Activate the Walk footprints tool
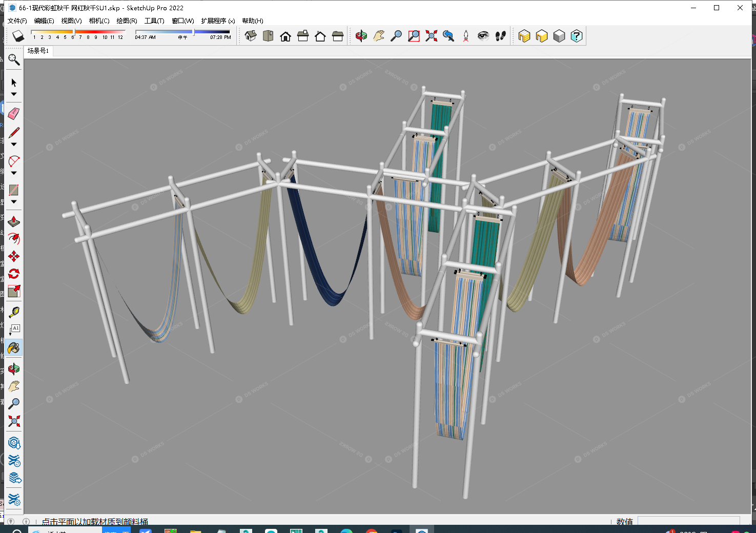Viewport: 756px width, 533px height. (x=501, y=36)
